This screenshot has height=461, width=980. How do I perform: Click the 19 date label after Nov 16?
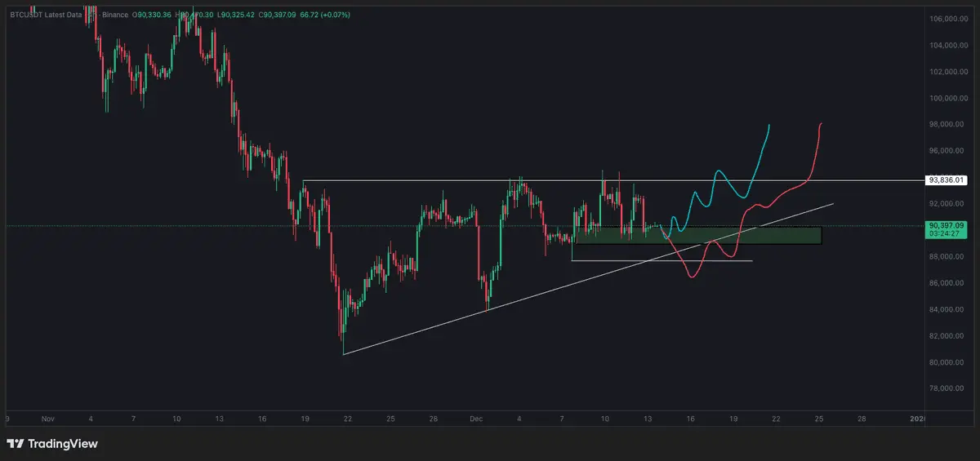coord(305,418)
